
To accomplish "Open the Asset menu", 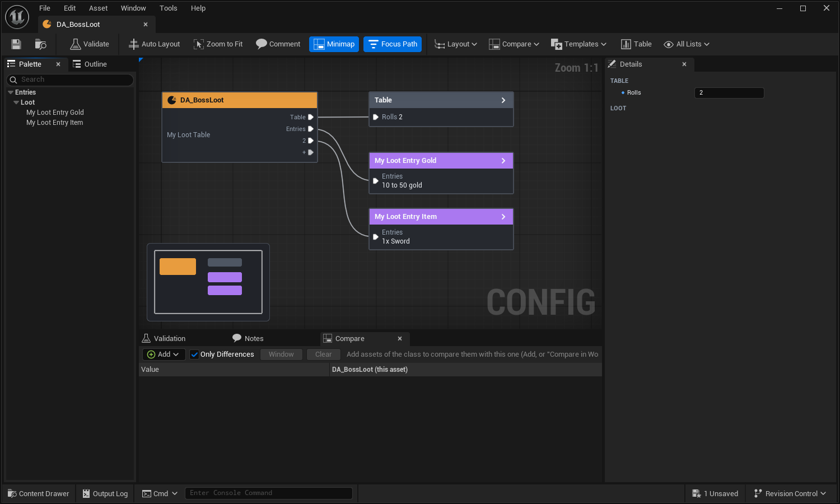I will (98, 8).
